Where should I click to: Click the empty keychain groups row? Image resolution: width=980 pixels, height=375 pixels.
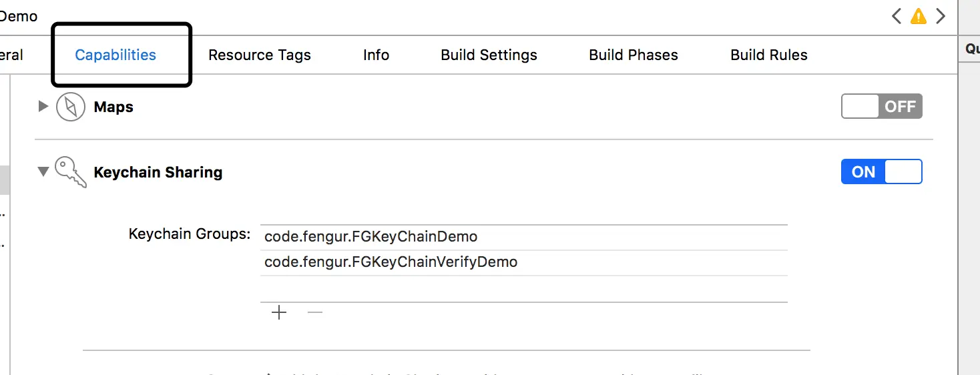coord(524,288)
